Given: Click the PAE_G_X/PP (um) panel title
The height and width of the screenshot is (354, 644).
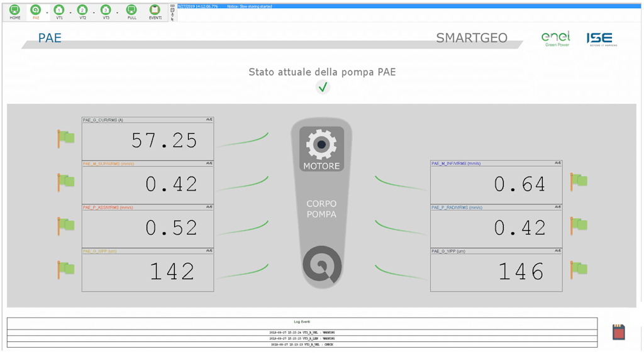Looking at the screenshot, I should point(100,252).
